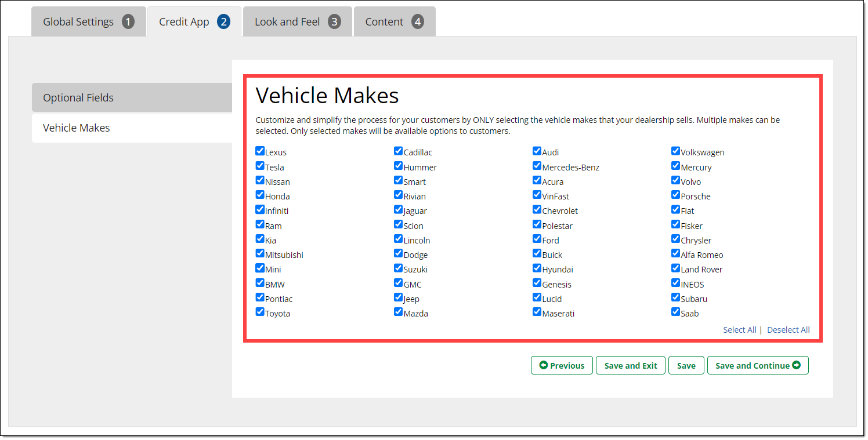Switch to the Look and Feel tab

coord(297,22)
